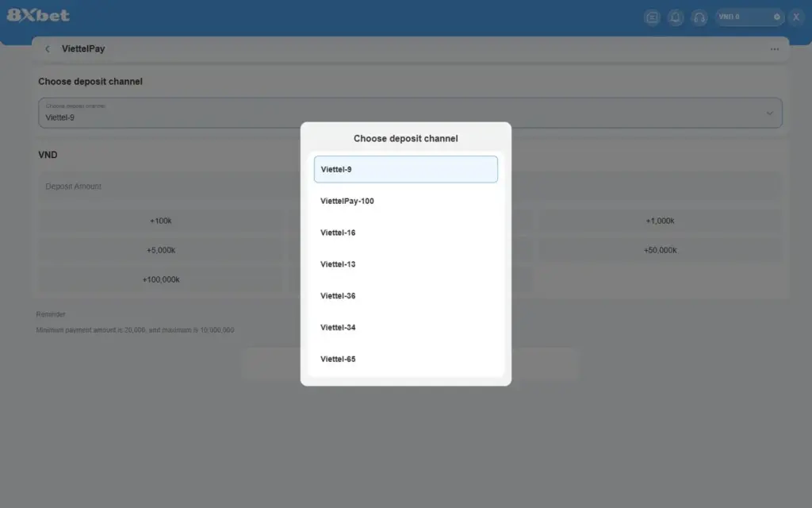The image size is (812, 508).
Task: Click the 8Xbet logo
Action: click(38, 15)
